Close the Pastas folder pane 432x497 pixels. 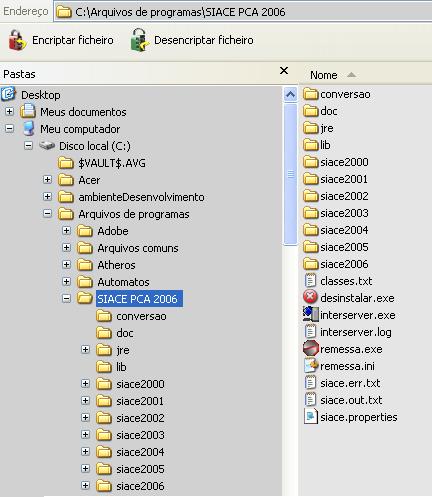point(284,71)
